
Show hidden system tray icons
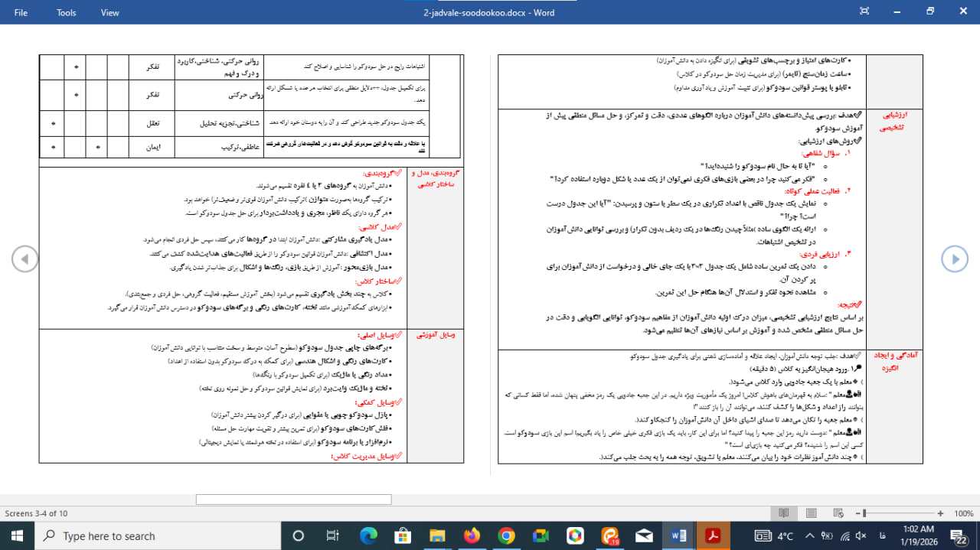point(810,535)
